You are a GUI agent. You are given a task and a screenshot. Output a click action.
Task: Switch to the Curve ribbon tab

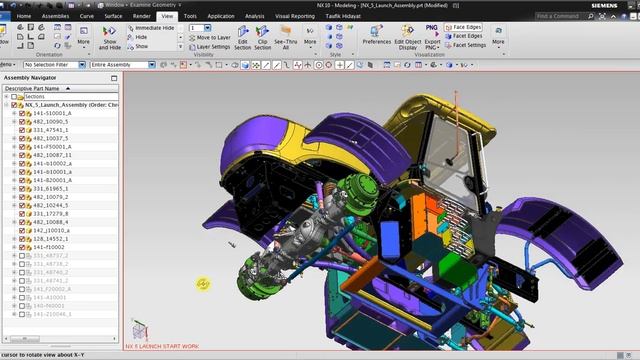87,16
